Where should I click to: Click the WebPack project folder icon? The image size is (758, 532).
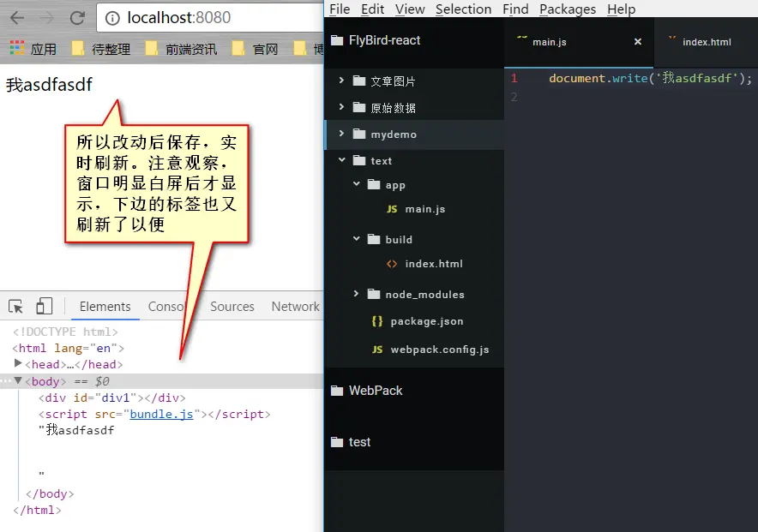coord(337,391)
